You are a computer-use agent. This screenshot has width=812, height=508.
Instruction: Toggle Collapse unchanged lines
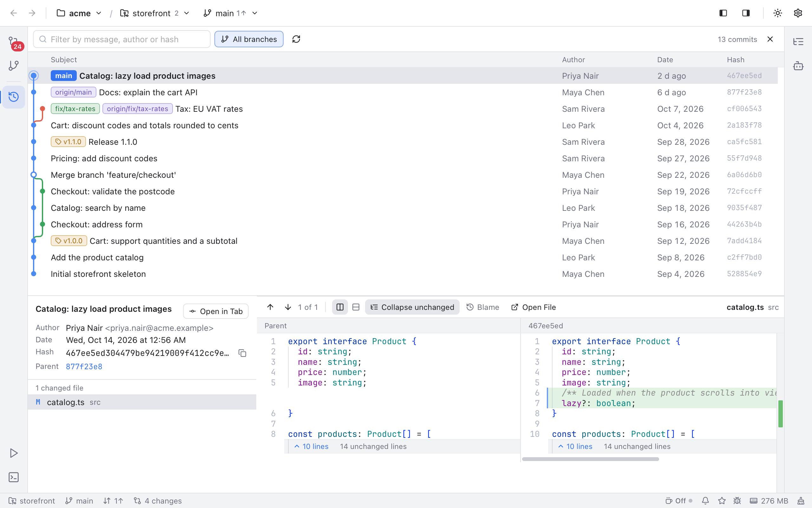point(412,307)
